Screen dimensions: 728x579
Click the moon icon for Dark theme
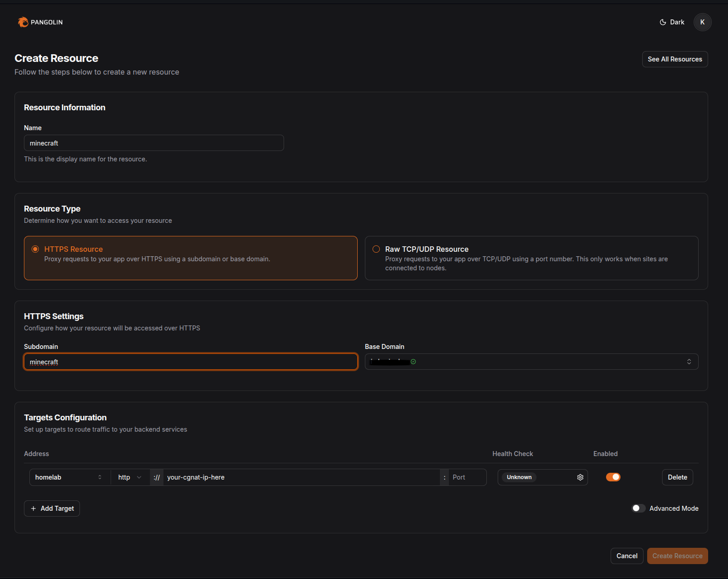(663, 22)
